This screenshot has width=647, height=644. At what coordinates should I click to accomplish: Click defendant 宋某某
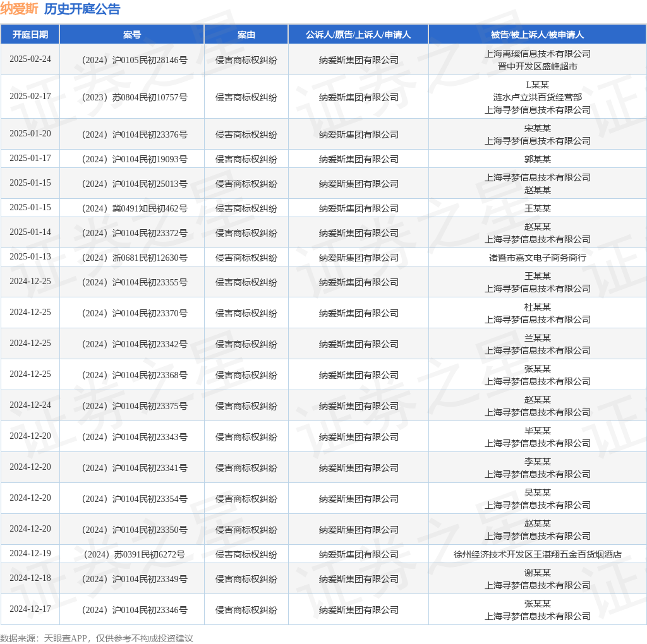538,129
